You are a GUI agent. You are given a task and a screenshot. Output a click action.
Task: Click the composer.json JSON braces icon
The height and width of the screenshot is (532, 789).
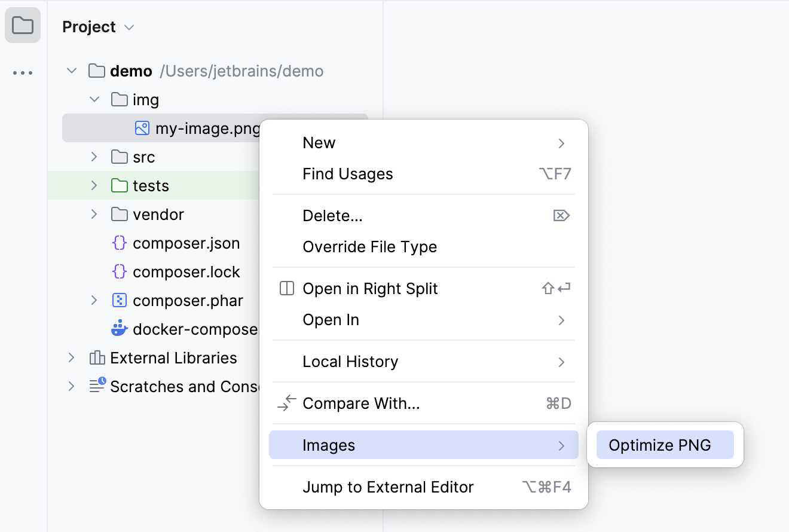click(x=119, y=243)
